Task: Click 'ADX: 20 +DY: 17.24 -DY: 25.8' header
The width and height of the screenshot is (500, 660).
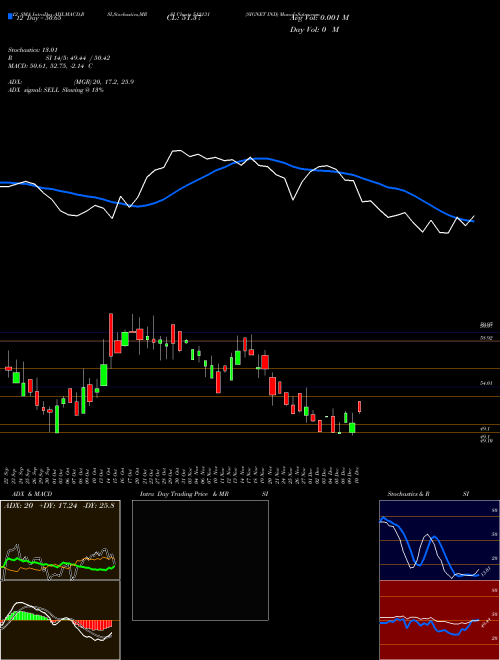Action: [x=59, y=506]
